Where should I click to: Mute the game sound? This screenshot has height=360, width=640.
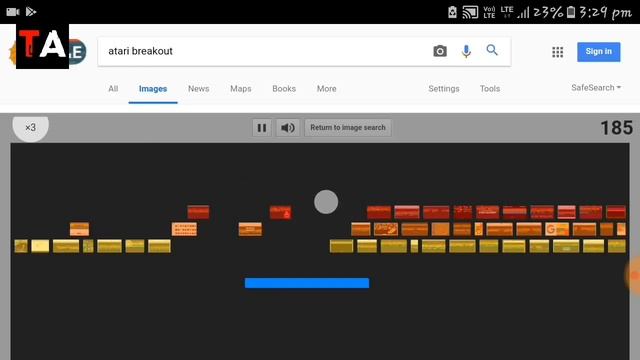pos(288,128)
